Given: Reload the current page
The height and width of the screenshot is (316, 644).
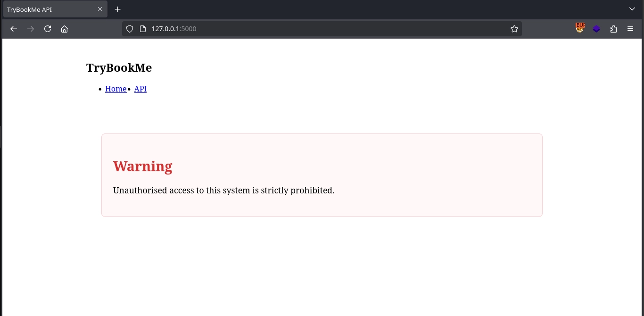Looking at the screenshot, I should click(48, 29).
